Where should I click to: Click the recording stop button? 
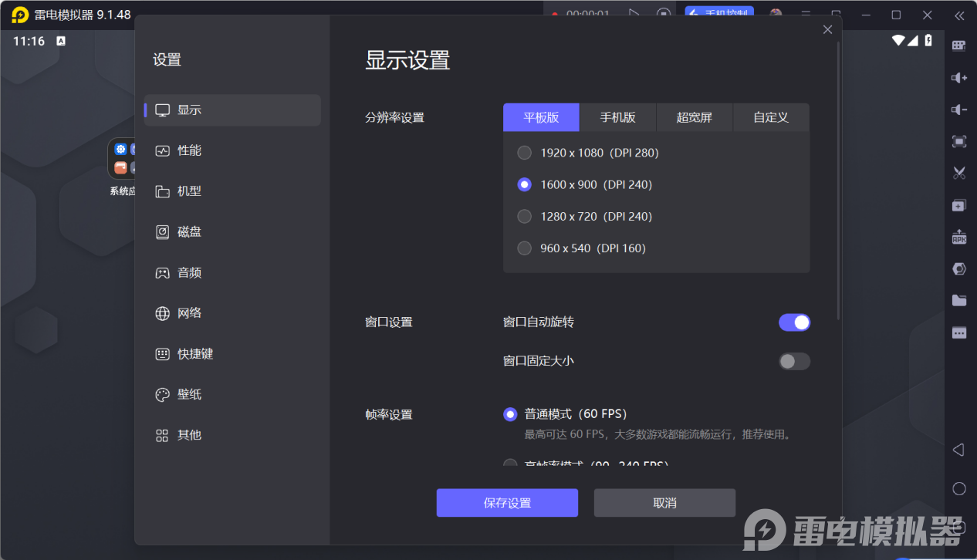click(664, 14)
